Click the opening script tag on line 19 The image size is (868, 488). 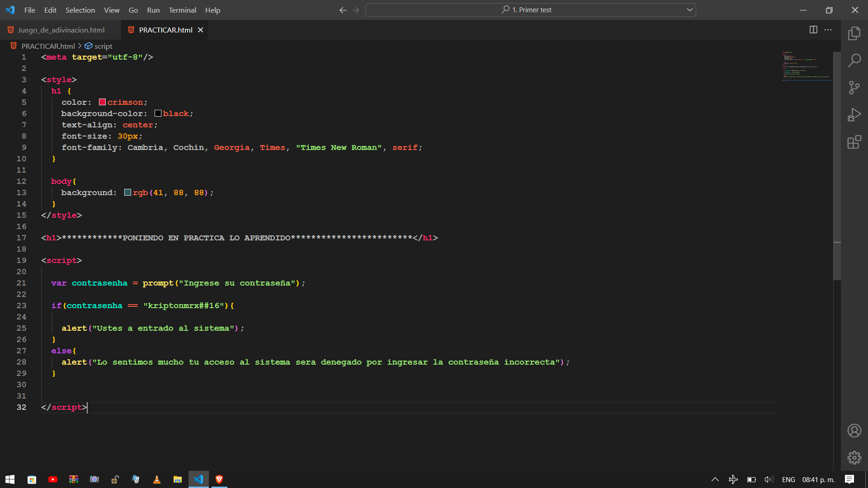[x=61, y=260]
